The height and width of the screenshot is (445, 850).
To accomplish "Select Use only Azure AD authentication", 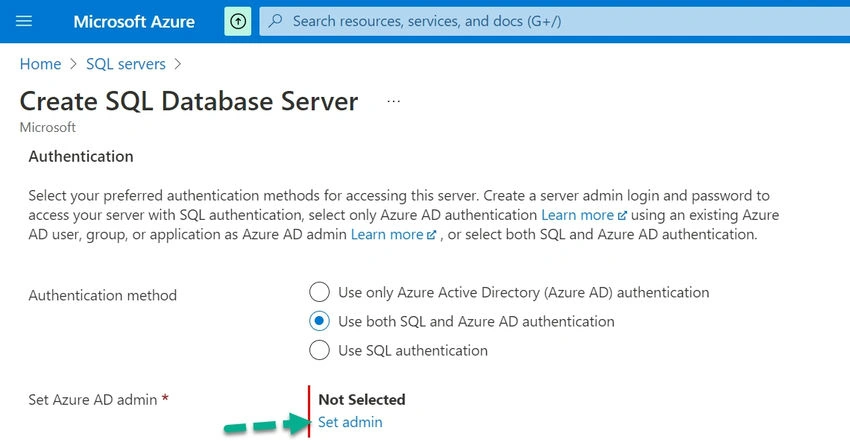I will [319, 292].
